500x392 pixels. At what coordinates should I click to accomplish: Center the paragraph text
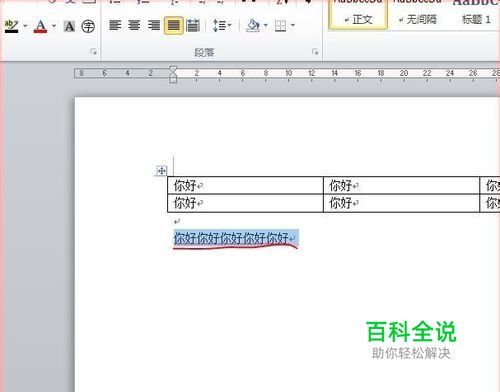tap(134, 25)
